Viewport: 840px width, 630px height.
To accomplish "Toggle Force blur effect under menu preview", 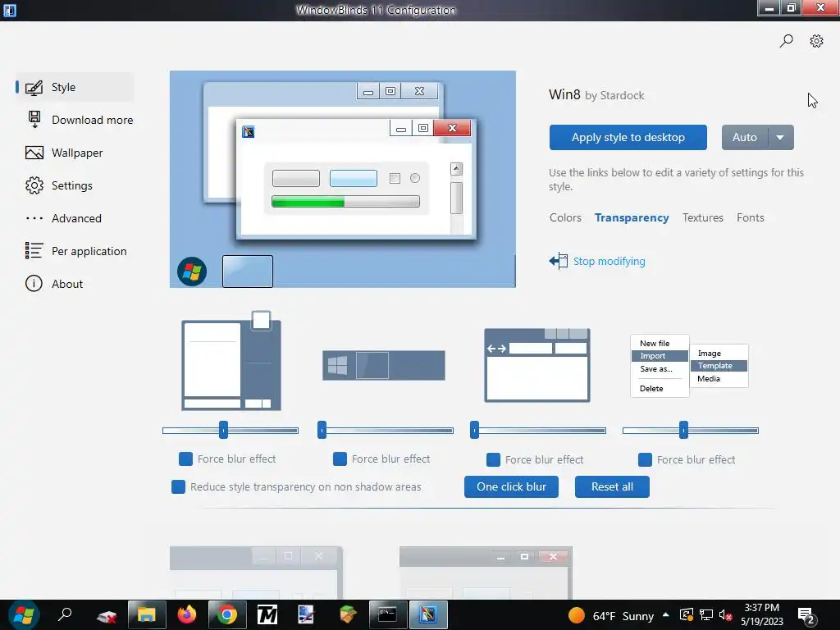I will click(x=645, y=459).
